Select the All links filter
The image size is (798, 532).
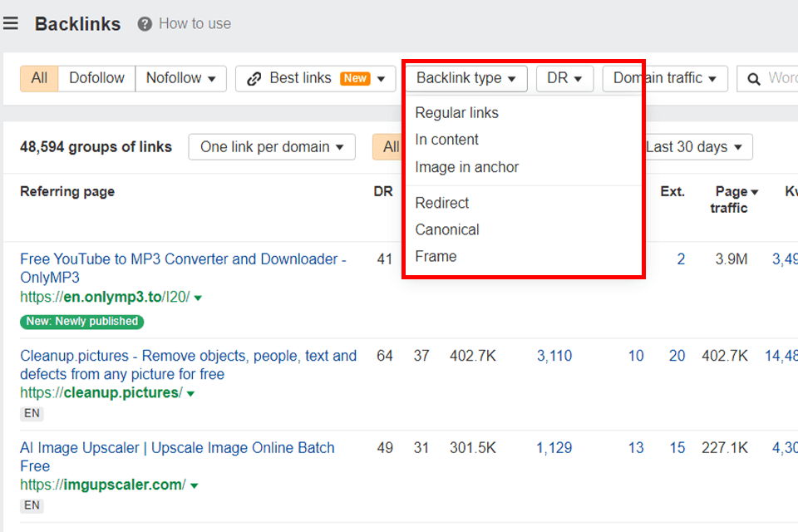39,78
